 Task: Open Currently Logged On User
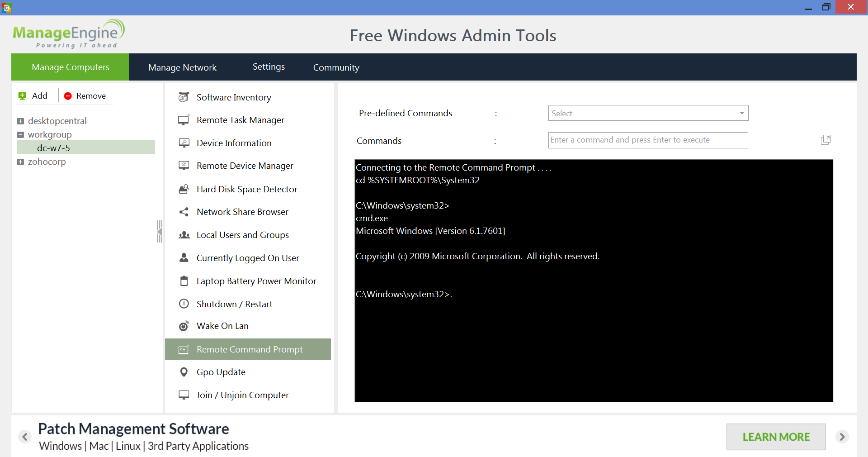pyautogui.click(x=248, y=258)
